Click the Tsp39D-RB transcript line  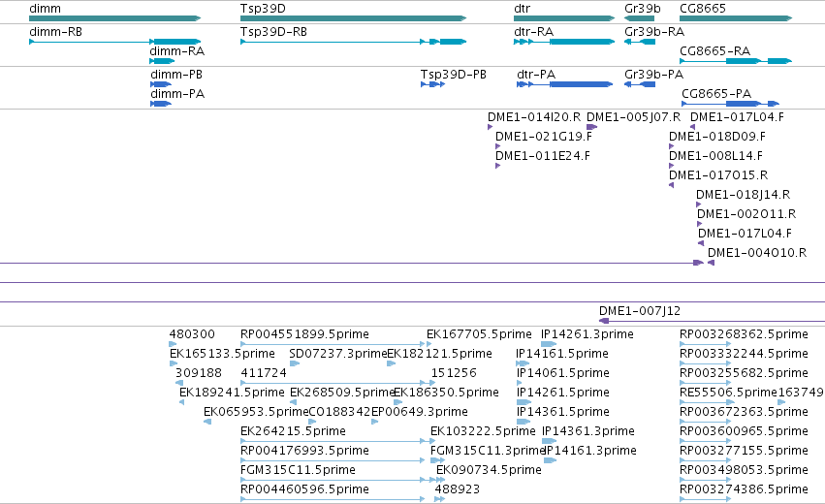pos(353,42)
